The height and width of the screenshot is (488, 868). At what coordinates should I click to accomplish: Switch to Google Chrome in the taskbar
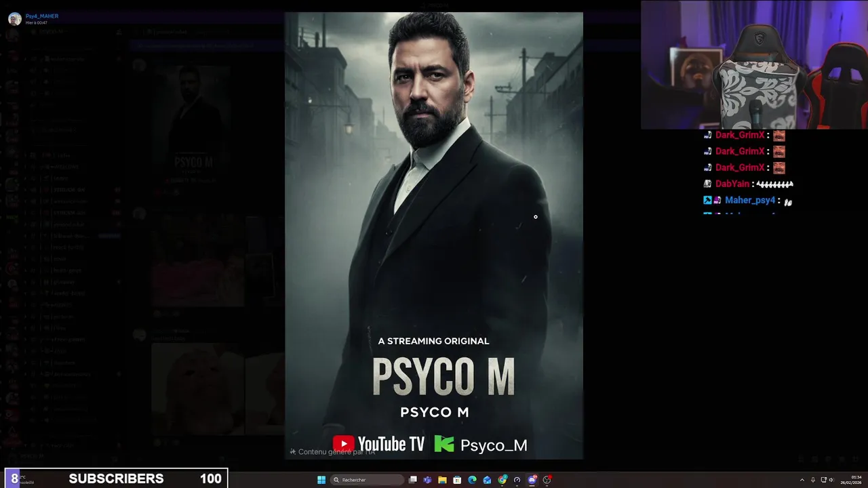[502, 480]
